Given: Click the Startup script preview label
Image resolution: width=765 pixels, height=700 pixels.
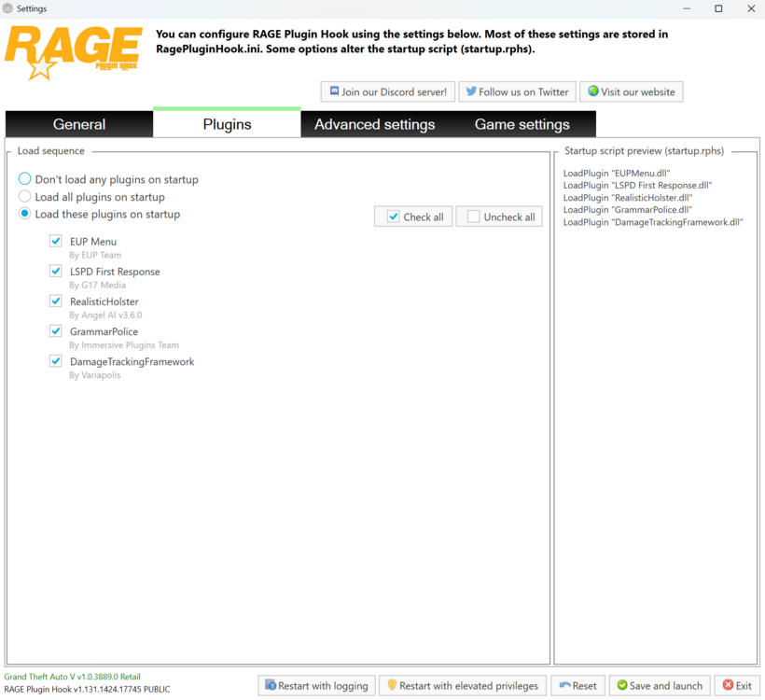Looking at the screenshot, I should [x=644, y=151].
